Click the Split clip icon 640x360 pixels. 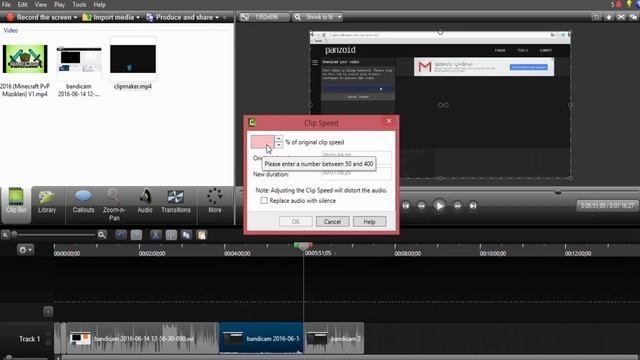click(x=171, y=235)
